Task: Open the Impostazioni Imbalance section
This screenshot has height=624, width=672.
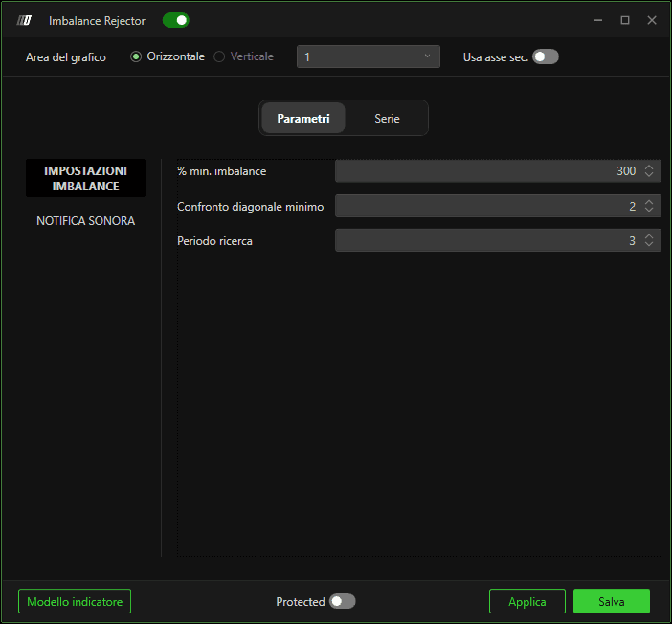Action: pyautogui.click(x=86, y=178)
